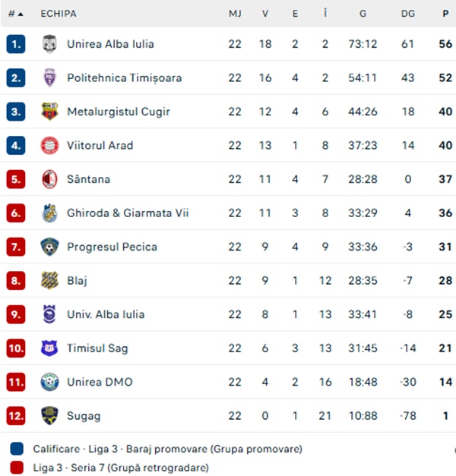Screen dimensions: 456x476
Task: Click the Politehnica Timișoara club logo
Action: tap(49, 77)
